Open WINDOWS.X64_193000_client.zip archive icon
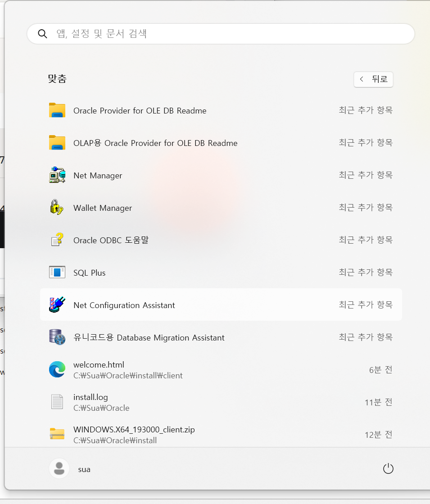The width and height of the screenshot is (430, 504). point(57,434)
